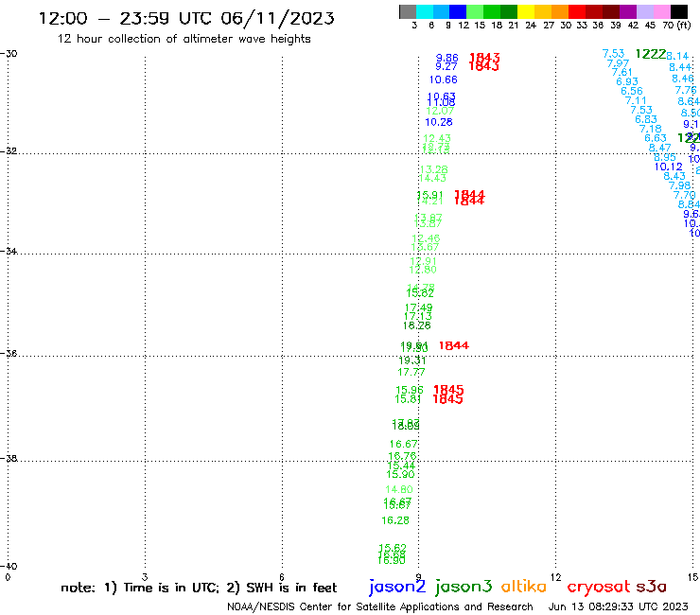Select the wave height value 10.28
Image resolution: width=700 pixels, height=615 pixels.
[439, 122]
